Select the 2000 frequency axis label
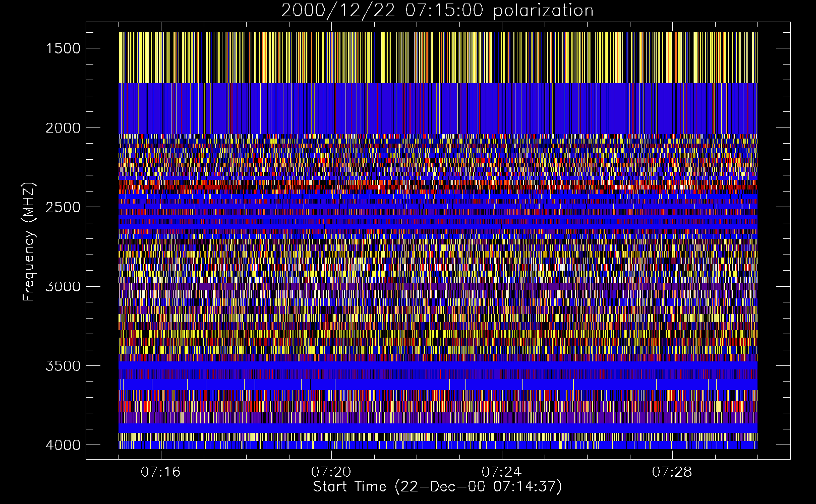Screen dimensions: 816x504 pos(63,128)
